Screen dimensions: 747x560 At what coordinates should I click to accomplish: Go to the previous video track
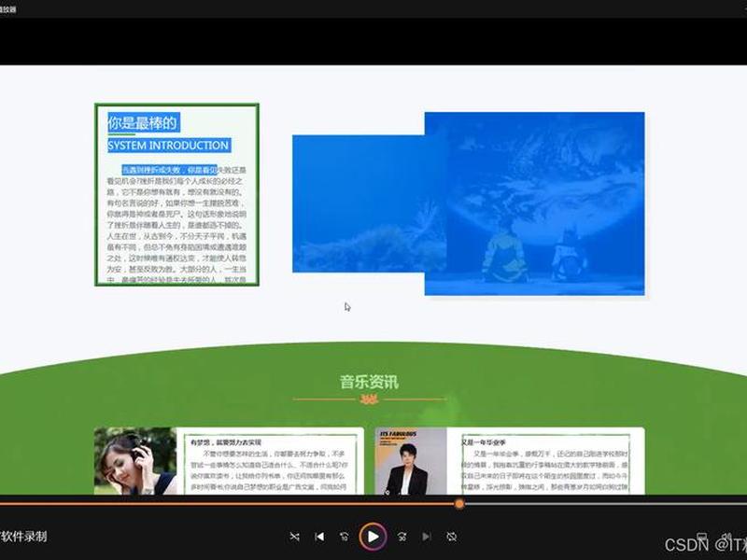tap(319, 537)
